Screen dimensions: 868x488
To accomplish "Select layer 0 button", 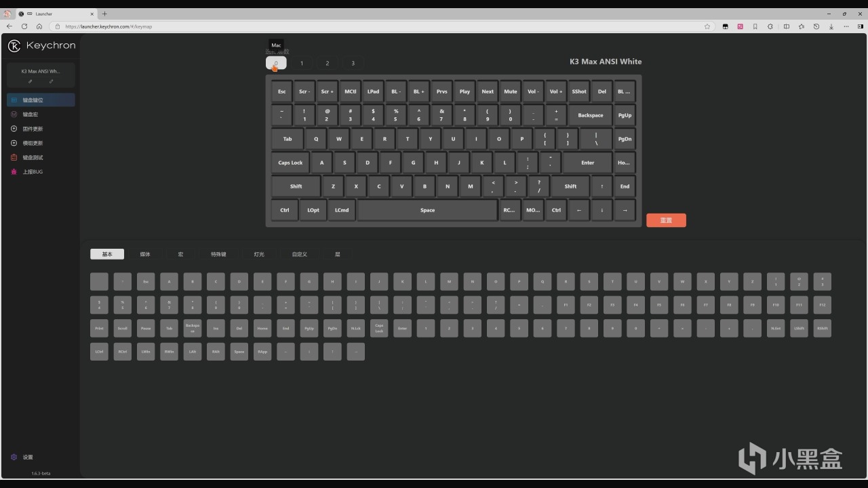I will pyautogui.click(x=276, y=63).
